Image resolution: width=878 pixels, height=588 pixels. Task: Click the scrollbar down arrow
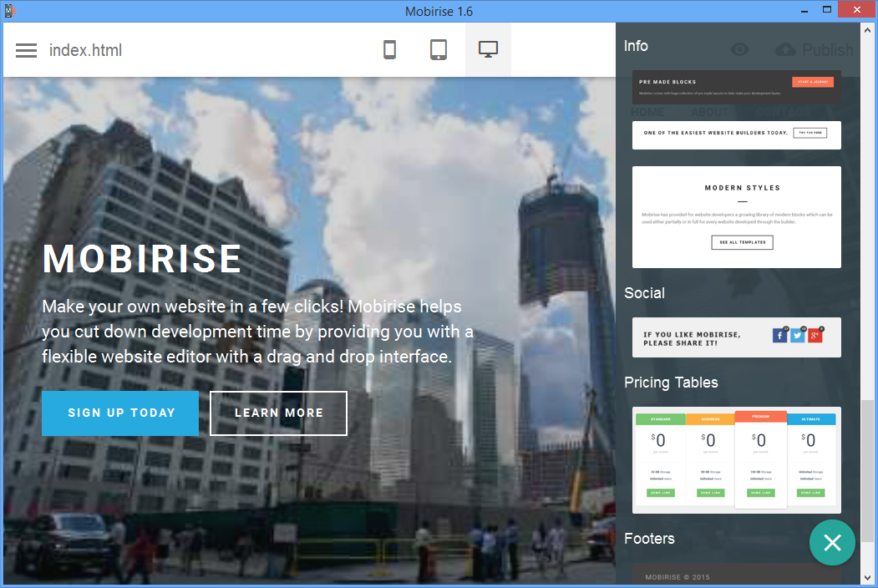coord(867,578)
